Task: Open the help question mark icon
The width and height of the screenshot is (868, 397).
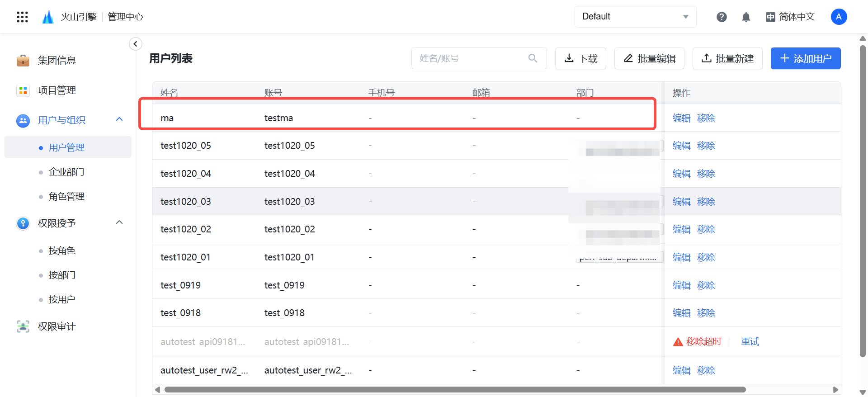Action: [722, 17]
